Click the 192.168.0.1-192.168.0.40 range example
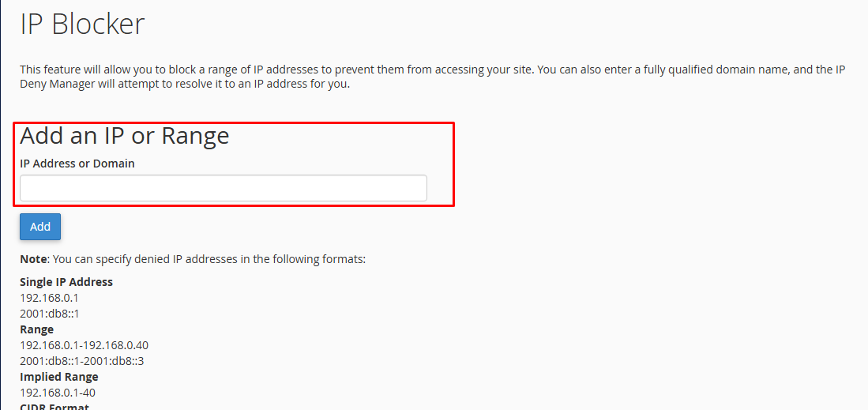The width and height of the screenshot is (868, 410). [84, 345]
